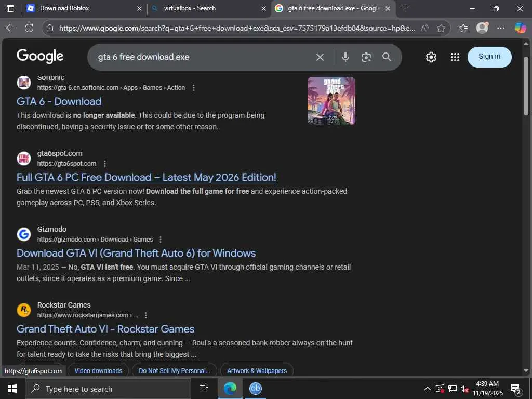This screenshot has height=399, width=532.
Task: Click the gizmodo.com Download Games breadcrumb
Action: [95, 240]
